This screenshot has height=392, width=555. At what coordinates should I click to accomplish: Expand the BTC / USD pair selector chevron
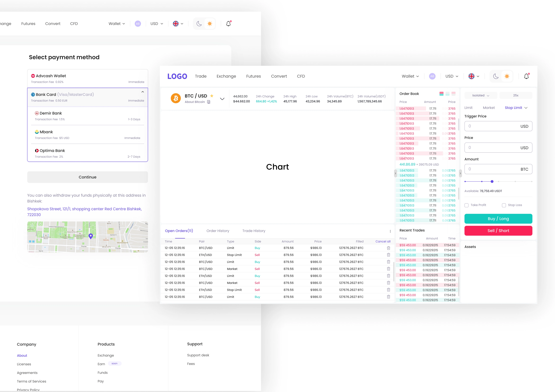point(222,99)
